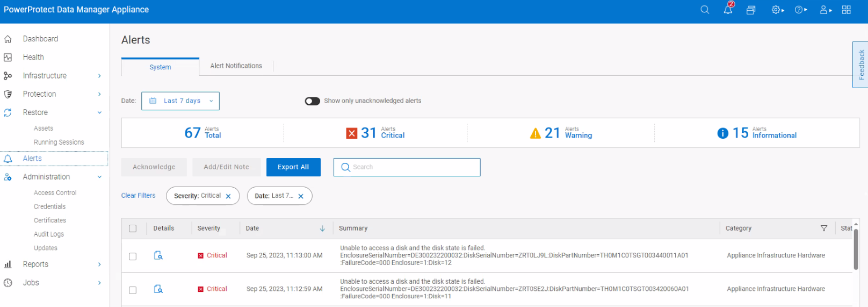The height and width of the screenshot is (307, 868).
Task: Select checkbox for Disk=11 alert row
Action: coord(133,290)
